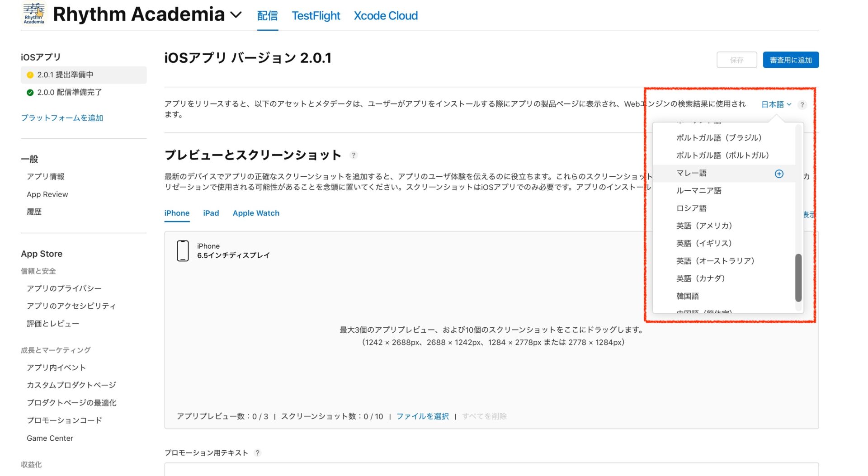Click the help icon next to 日本語
The height and width of the screenshot is (476, 868).
[x=802, y=105]
